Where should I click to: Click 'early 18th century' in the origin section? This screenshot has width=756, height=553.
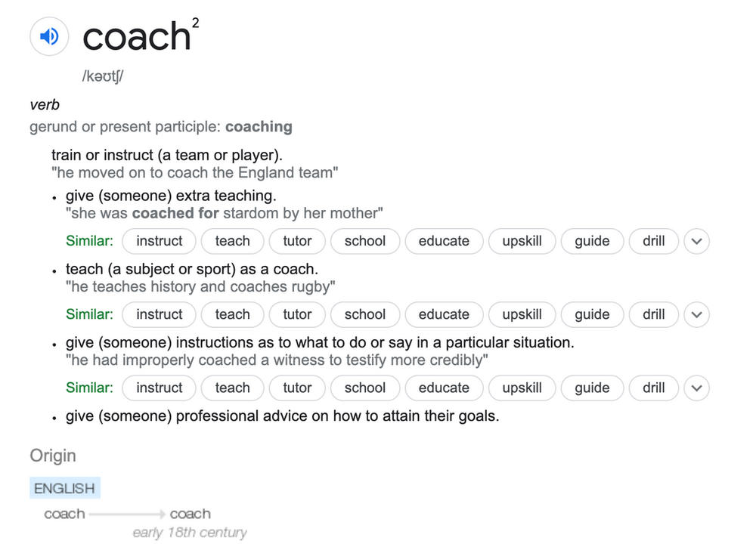point(190,532)
